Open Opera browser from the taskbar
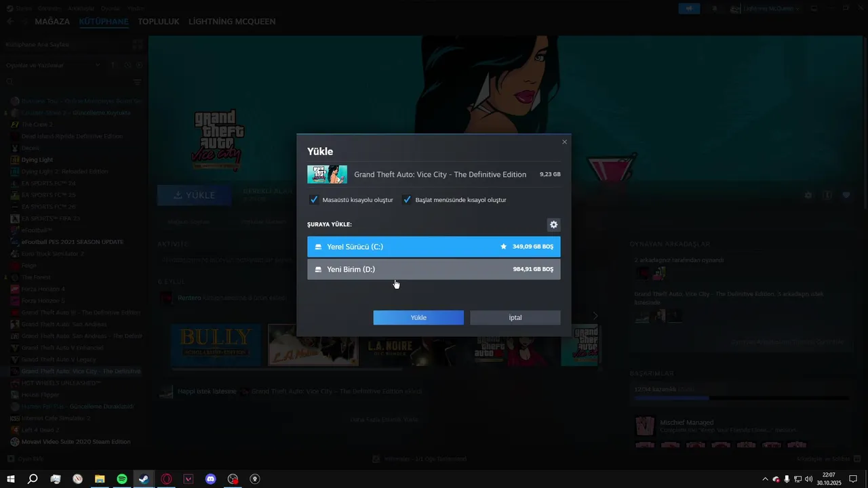The width and height of the screenshot is (868, 488). tap(166, 479)
